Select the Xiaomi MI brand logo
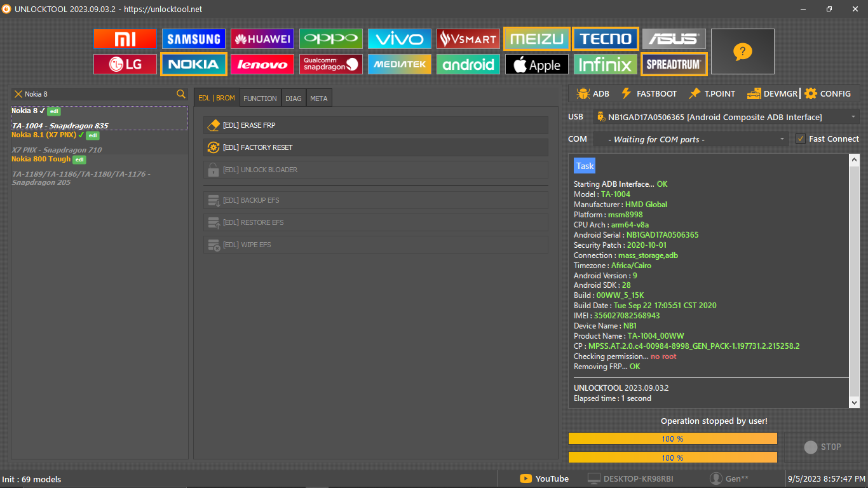This screenshot has width=868, height=488. pos(125,39)
